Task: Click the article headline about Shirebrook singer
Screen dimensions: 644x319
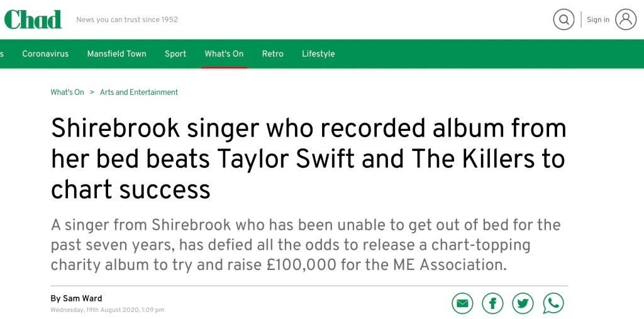Action: [x=308, y=159]
